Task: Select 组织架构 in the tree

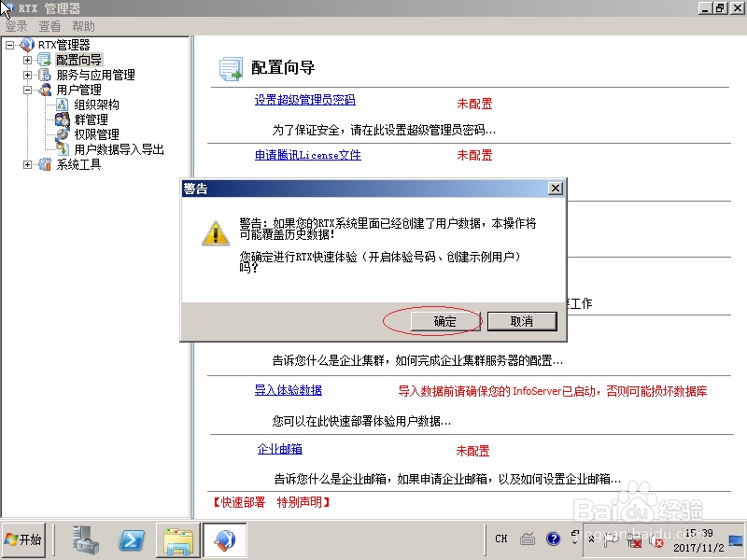Action: click(97, 105)
